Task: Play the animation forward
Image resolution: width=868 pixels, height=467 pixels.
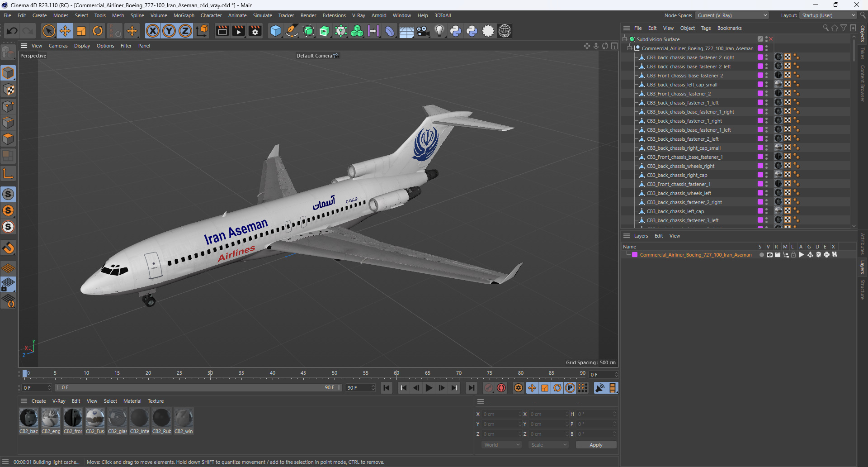Action: (429, 388)
